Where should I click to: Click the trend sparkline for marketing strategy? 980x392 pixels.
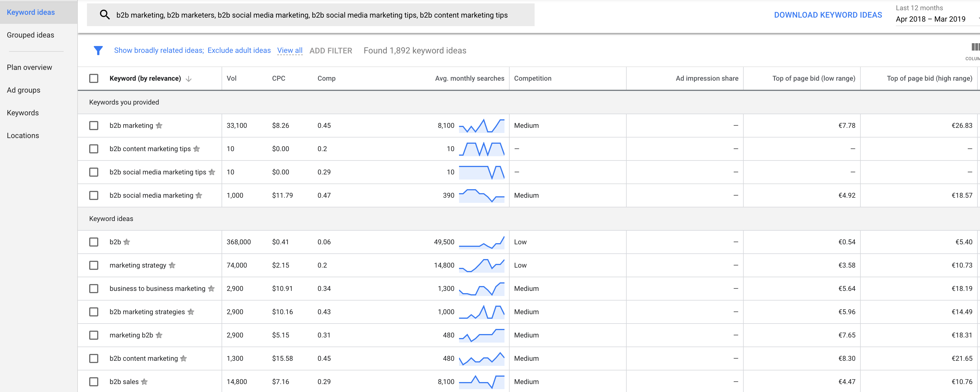tap(482, 265)
